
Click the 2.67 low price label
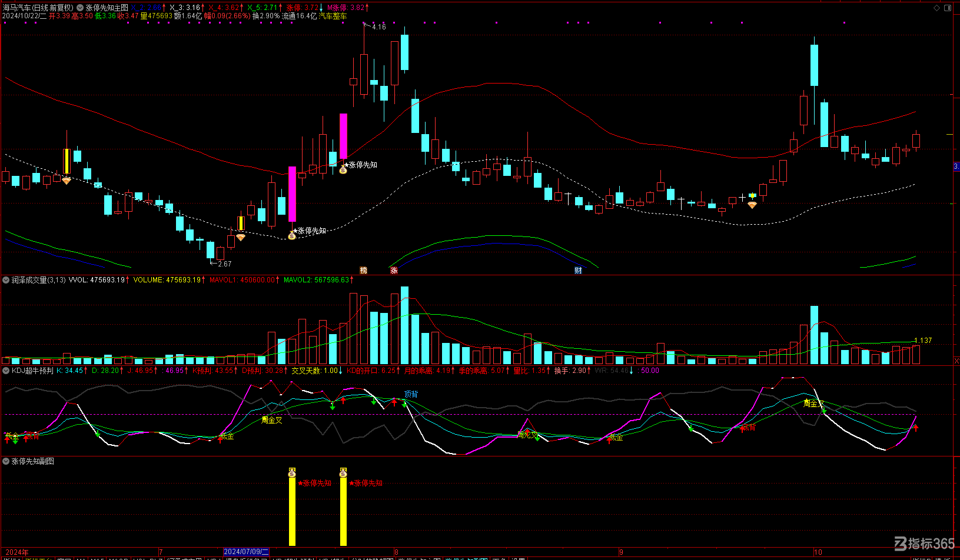point(224,264)
